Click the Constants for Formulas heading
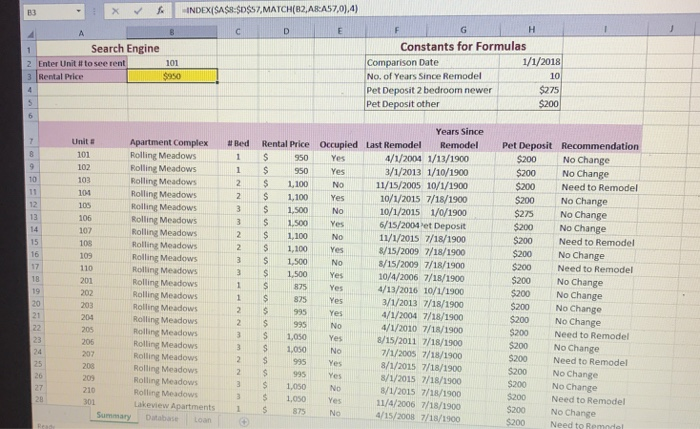 pos(463,46)
